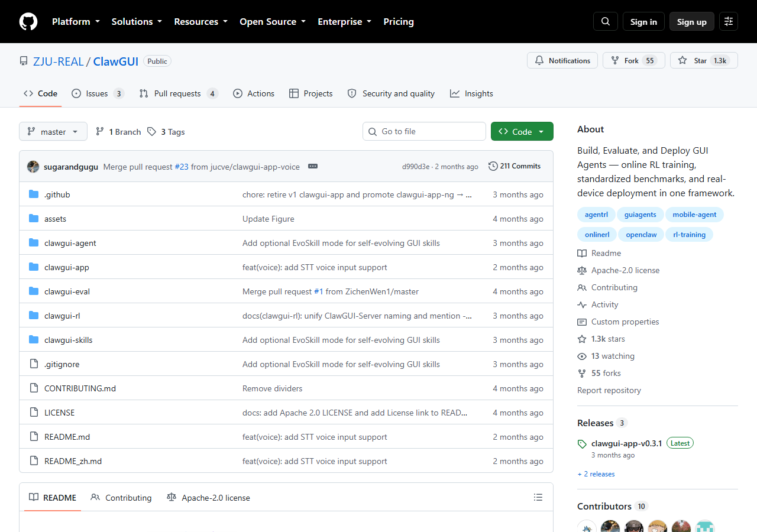Image resolution: width=757 pixels, height=532 pixels.
Task: Click the three-dot commit message expander
Action: click(x=313, y=166)
